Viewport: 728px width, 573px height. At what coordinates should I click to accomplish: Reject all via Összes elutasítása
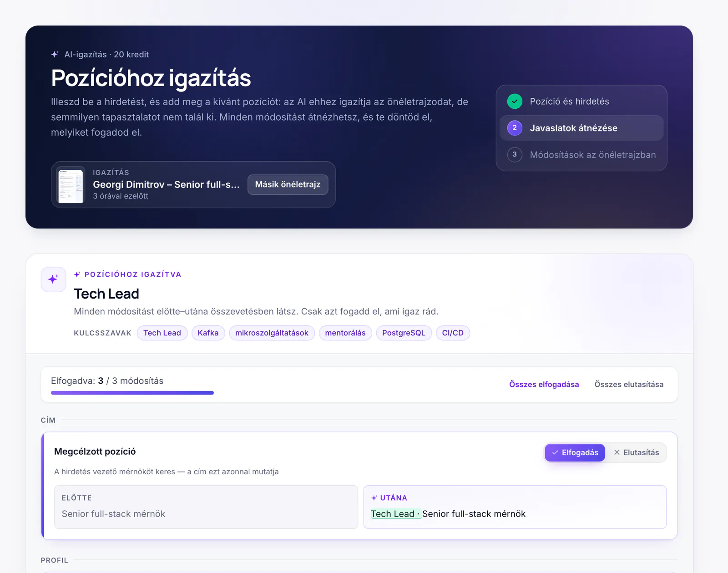pyautogui.click(x=629, y=385)
